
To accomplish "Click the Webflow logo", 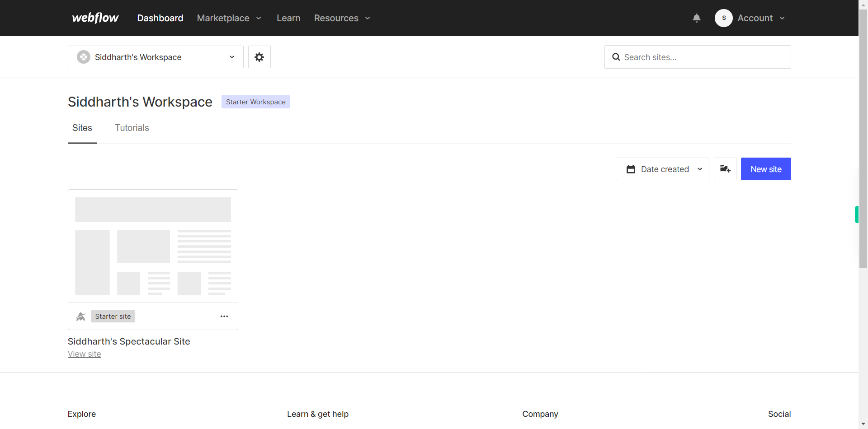I will pyautogui.click(x=95, y=18).
